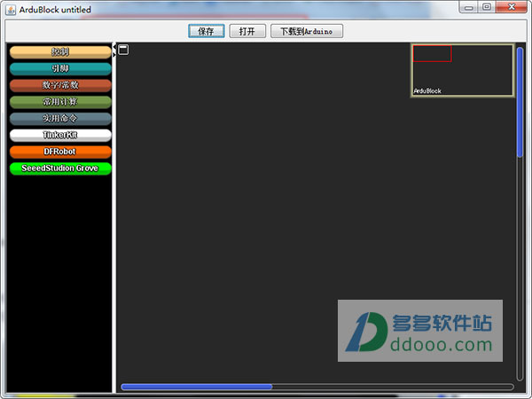The height and width of the screenshot is (399, 532).
Task: Open the TinkerKit block drawer
Action: 60,136
